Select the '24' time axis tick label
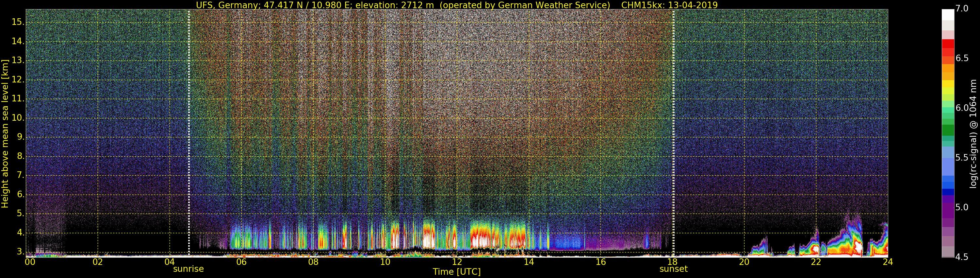 tap(888, 262)
